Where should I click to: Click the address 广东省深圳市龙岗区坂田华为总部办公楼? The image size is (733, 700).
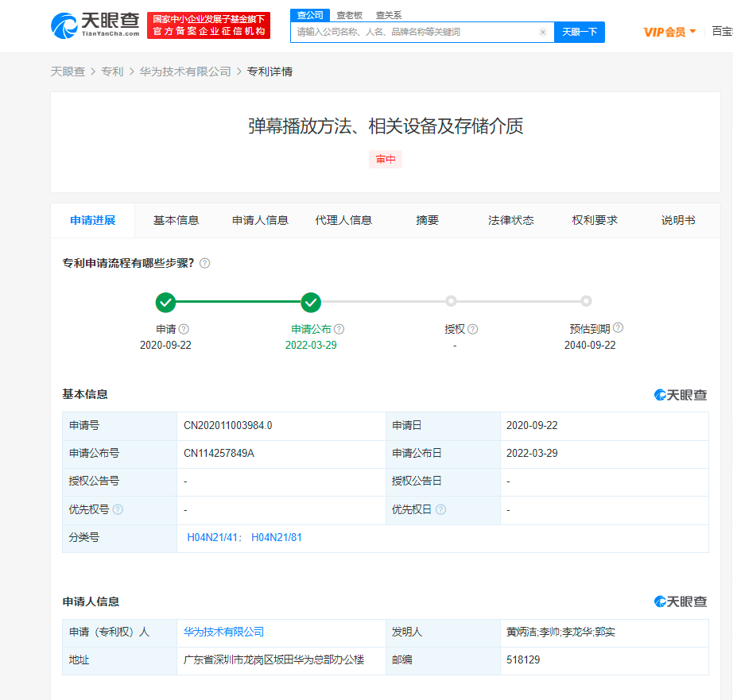click(274, 660)
